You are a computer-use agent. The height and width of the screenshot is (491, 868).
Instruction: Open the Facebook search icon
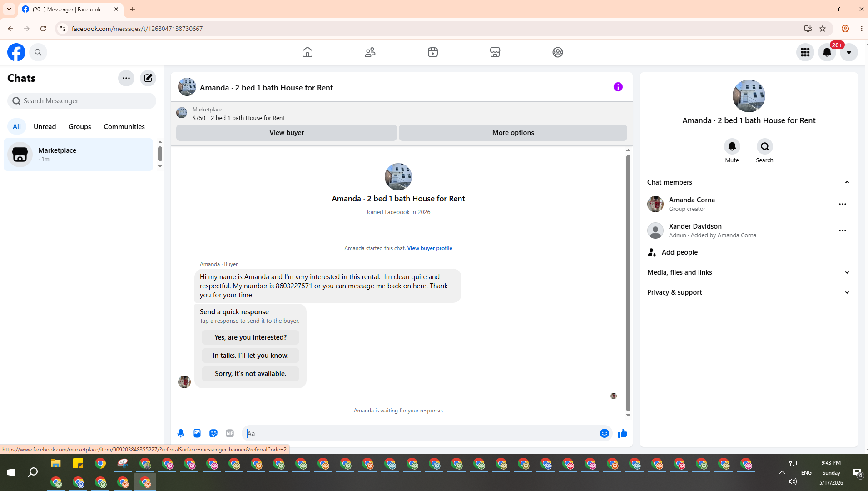point(38,52)
